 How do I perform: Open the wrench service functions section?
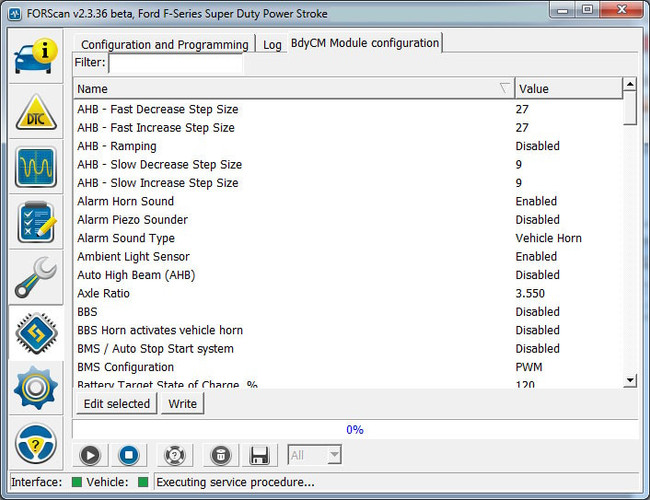[x=35, y=277]
